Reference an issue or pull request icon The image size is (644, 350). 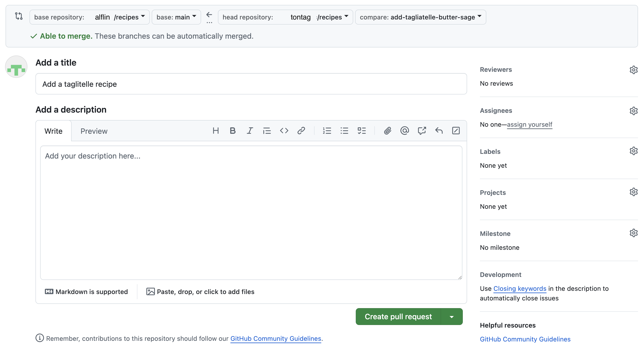click(x=422, y=131)
